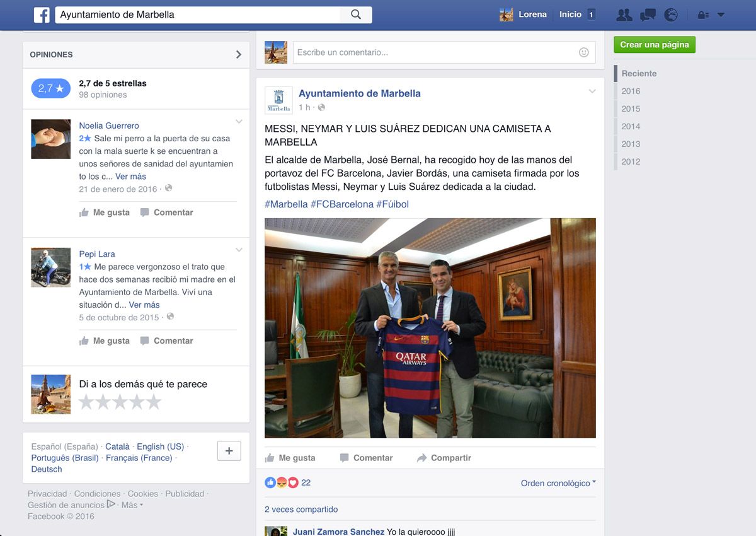Click the #FCBarcelona hashtag

[342, 204]
